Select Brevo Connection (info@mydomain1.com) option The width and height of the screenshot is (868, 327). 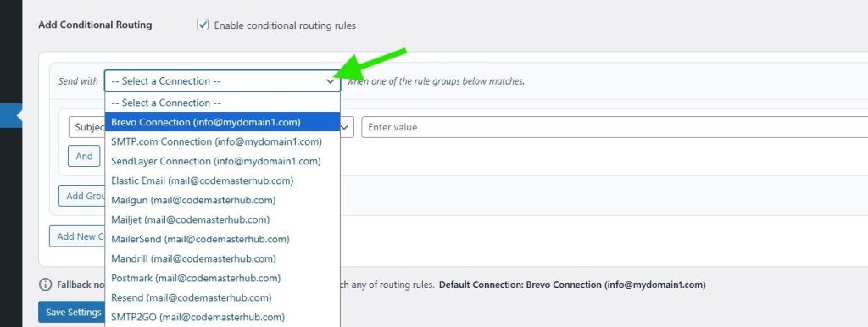pyautogui.click(x=223, y=122)
